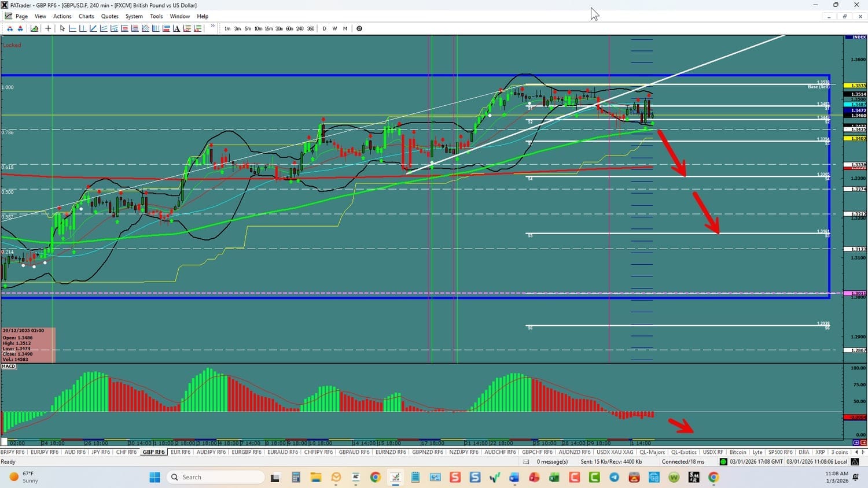Select the vertical cycle lines tool
This screenshot has width=868, height=488.
click(x=156, y=28)
